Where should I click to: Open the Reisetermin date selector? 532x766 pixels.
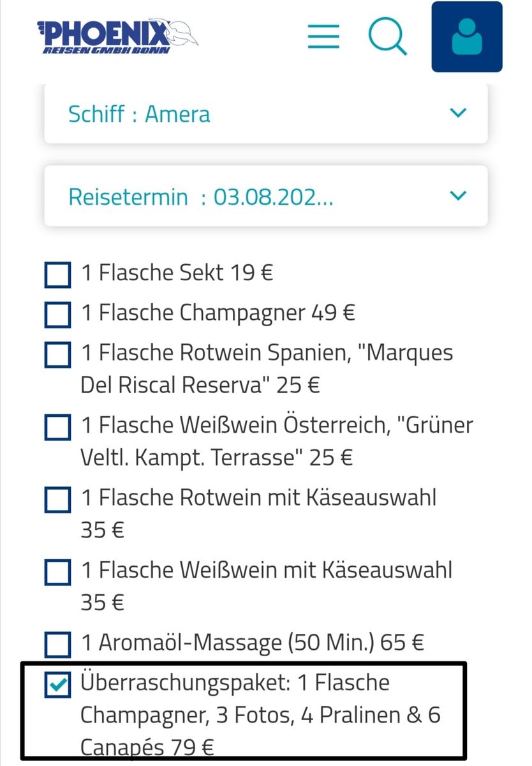(x=200, y=196)
